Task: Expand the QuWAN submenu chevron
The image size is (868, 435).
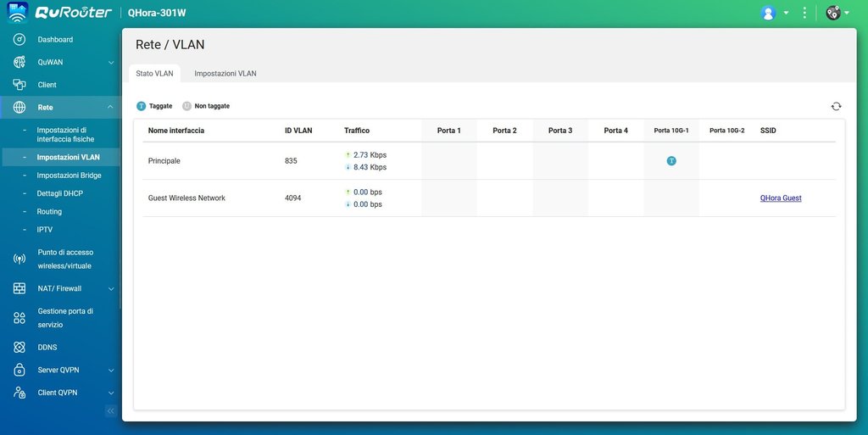Action: click(x=110, y=62)
